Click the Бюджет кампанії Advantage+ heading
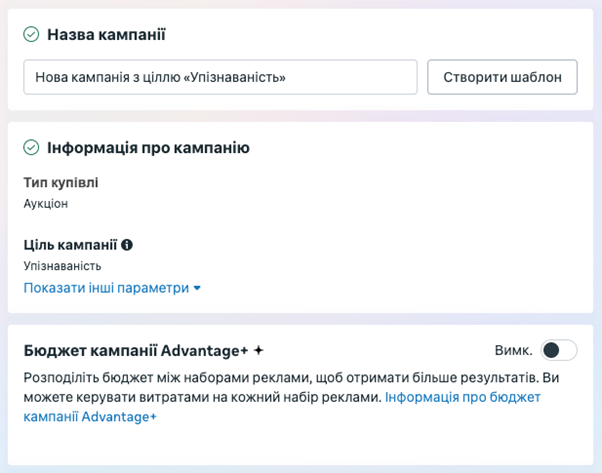 (135, 351)
